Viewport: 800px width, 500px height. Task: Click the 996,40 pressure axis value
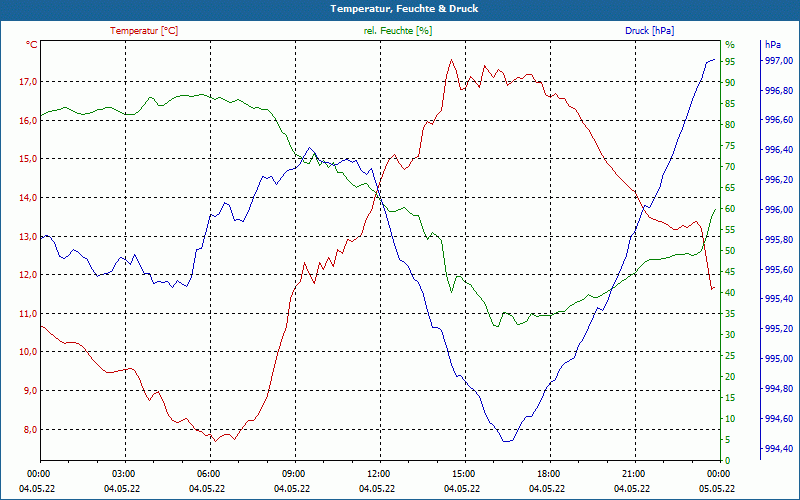point(779,150)
